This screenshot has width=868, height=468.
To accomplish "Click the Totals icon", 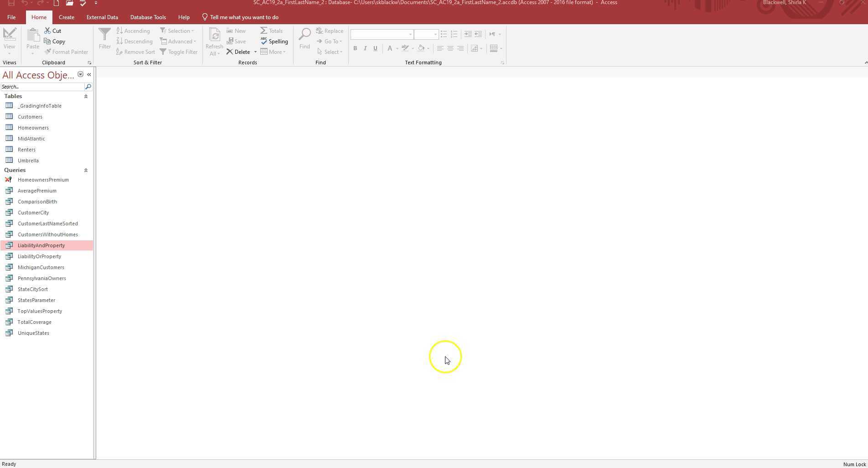I will pyautogui.click(x=271, y=31).
